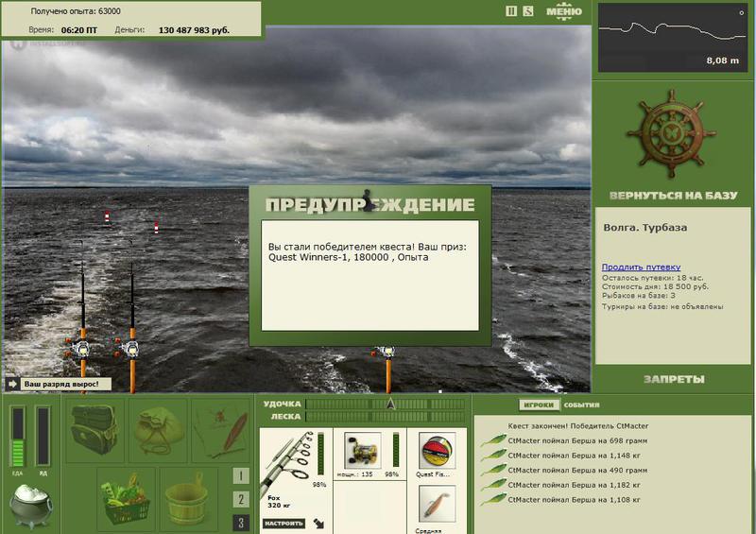
Task: Open the backpack inventory icon
Action: point(94,430)
